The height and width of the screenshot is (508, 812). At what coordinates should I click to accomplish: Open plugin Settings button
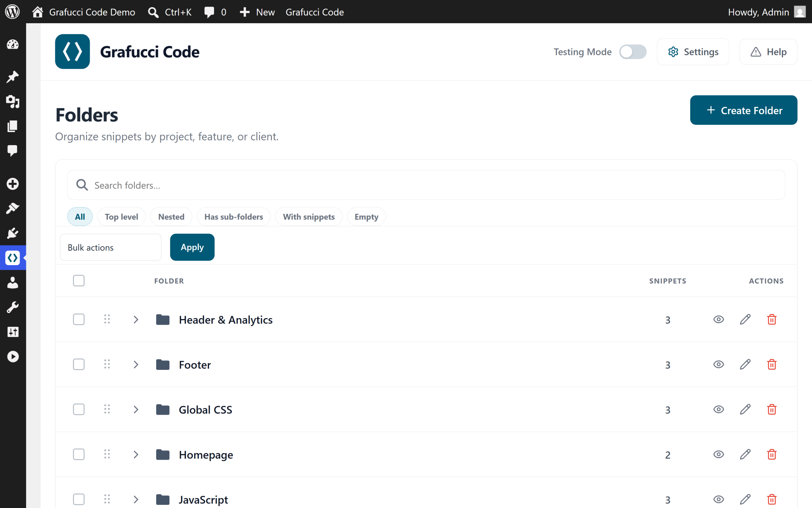pyautogui.click(x=693, y=52)
